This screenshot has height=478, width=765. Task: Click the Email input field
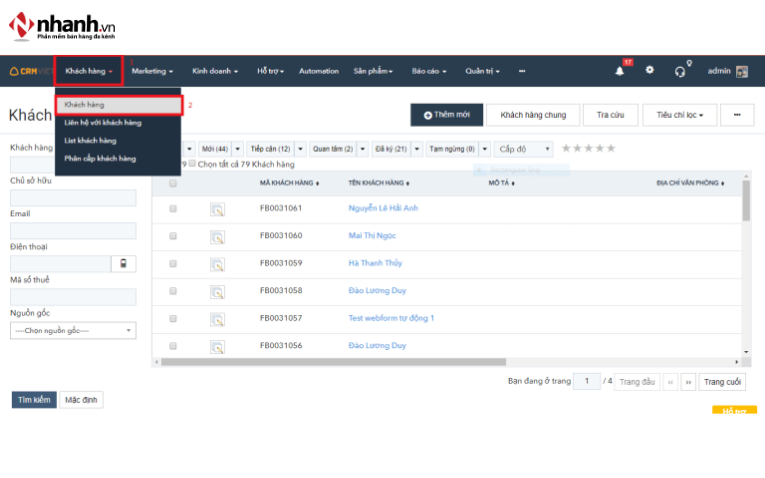coord(73,231)
